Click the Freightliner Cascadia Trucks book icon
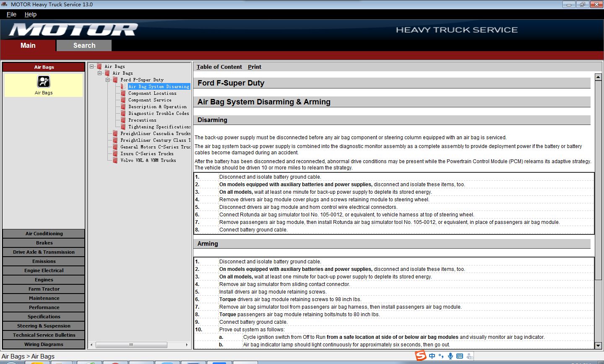 point(115,133)
